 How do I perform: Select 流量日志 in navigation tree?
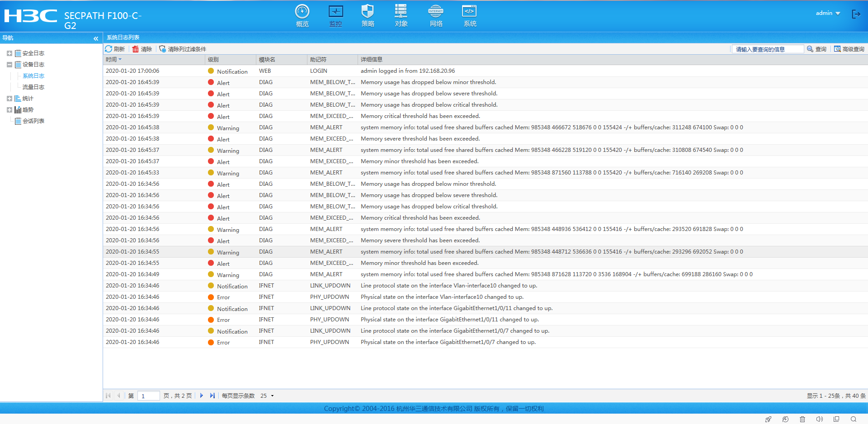(33, 87)
